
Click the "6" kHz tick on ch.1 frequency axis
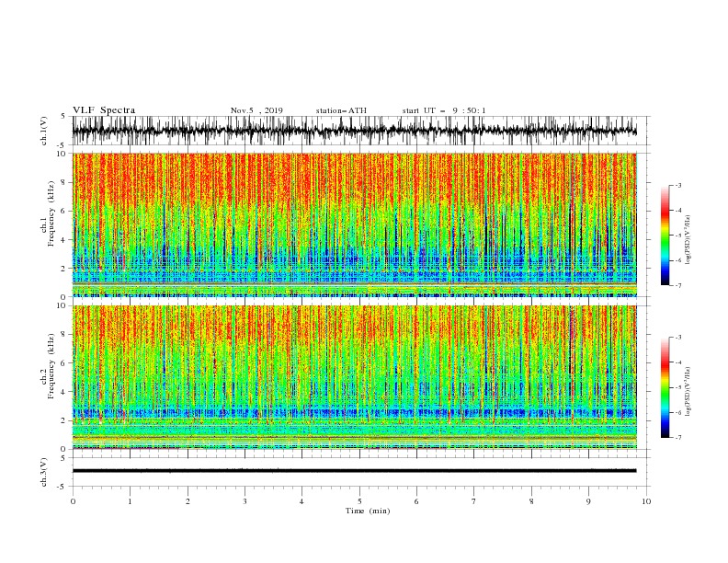63,211
